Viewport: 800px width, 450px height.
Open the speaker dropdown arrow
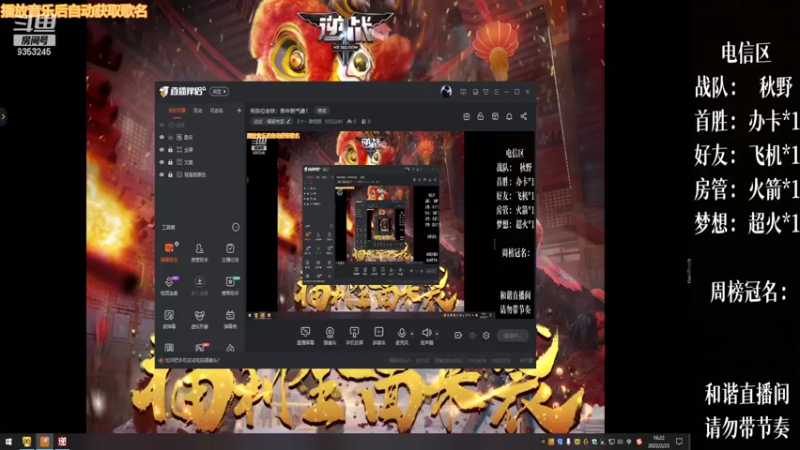[x=437, y=334]
